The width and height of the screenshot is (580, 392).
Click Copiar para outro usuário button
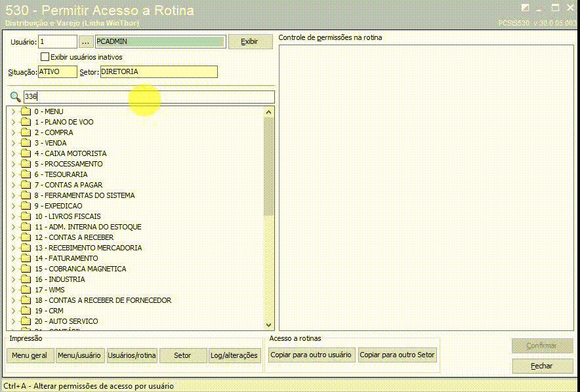[311, 355]
